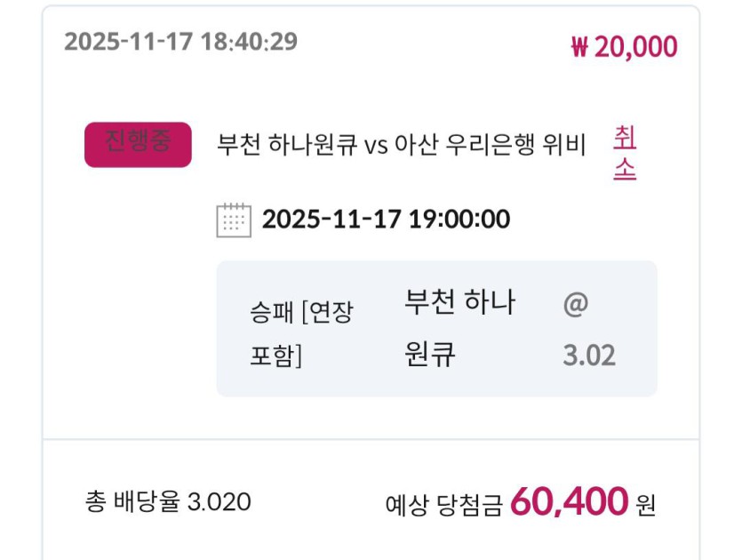Click the 20,000 stake amount
The width and height of the screenshot is (742, 560).
635,46
